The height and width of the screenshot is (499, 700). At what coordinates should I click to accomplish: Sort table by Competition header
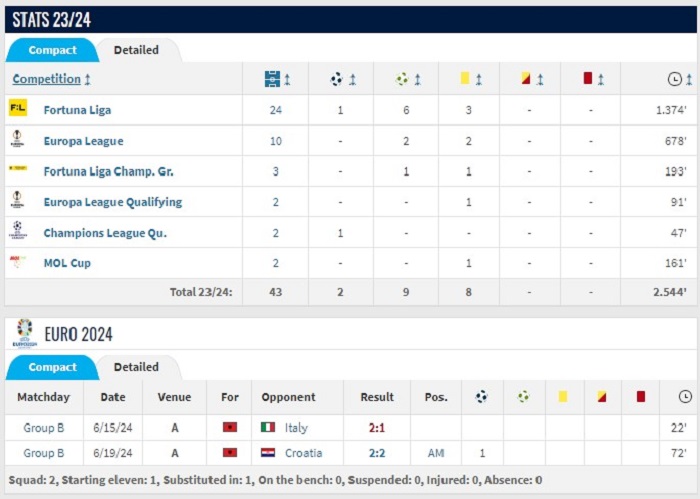pos(46,79)
